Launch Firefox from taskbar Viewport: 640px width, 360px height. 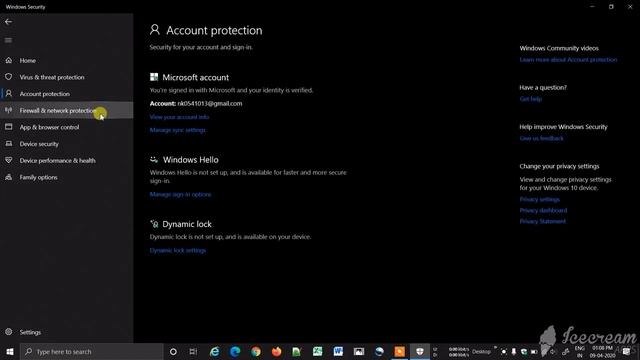click(x=276, y=351)
